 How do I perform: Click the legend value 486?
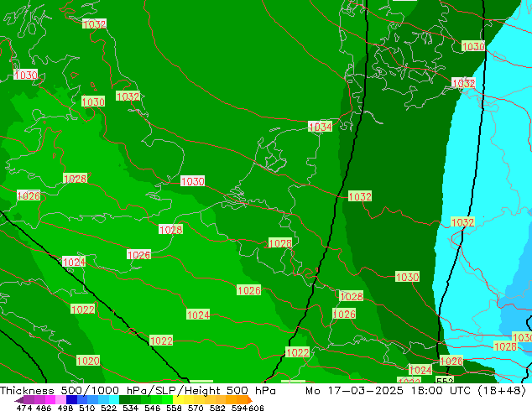(x=44, y=408)
